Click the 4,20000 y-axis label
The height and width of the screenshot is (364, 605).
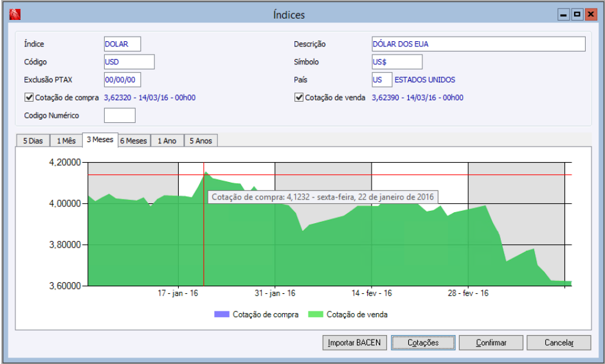tap(65, 163)
